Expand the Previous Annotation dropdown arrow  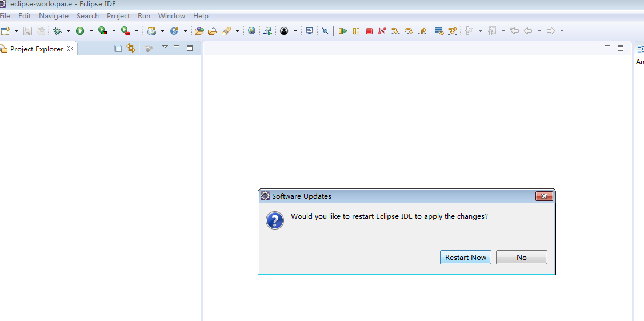click(x=503, y=31)
